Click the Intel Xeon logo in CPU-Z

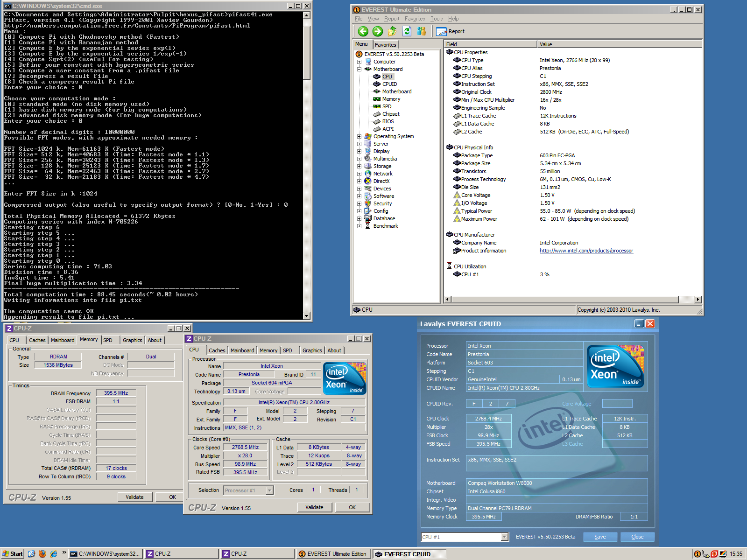(345, 378)
